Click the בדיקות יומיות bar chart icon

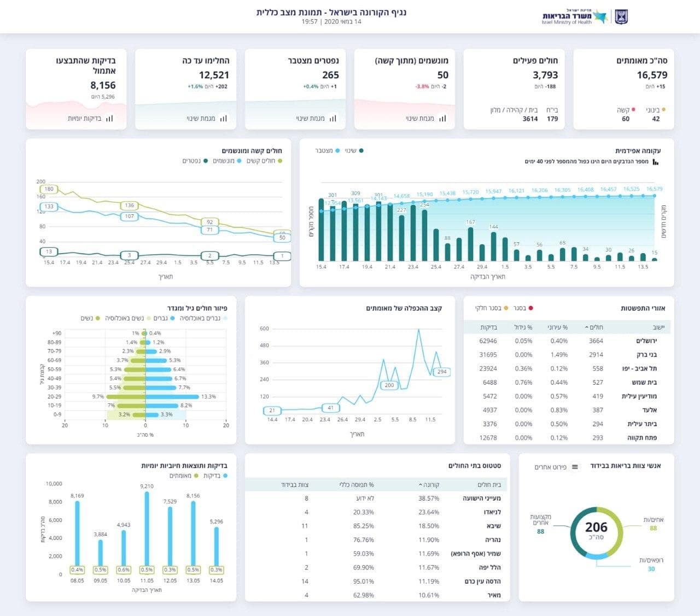click(109, 118)
